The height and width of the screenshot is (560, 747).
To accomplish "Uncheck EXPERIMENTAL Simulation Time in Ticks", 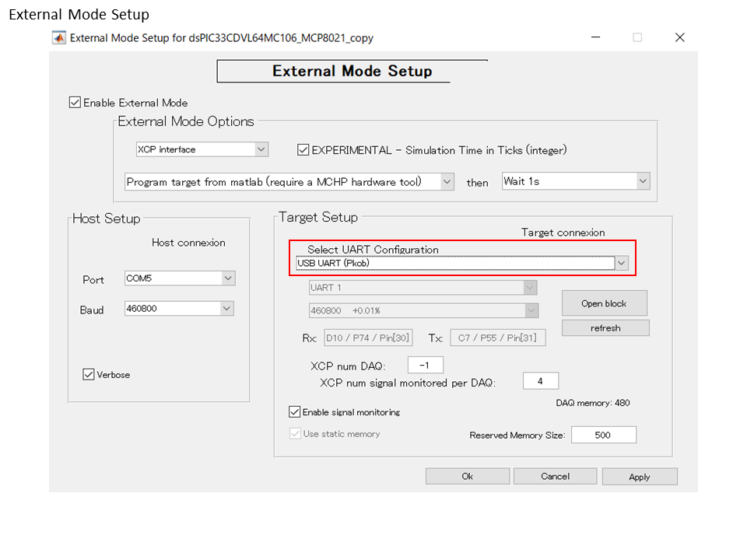I will click(x=303, y=150).
